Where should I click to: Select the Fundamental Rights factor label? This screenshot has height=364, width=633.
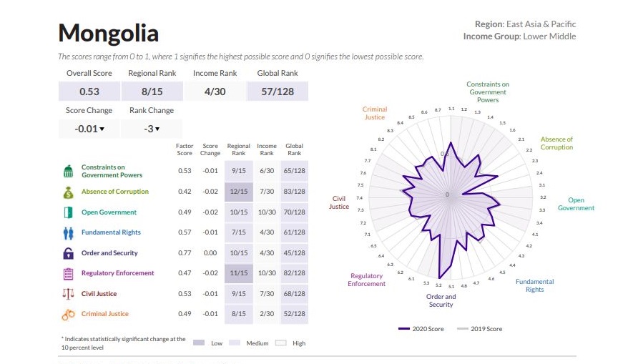coord(111,232)
